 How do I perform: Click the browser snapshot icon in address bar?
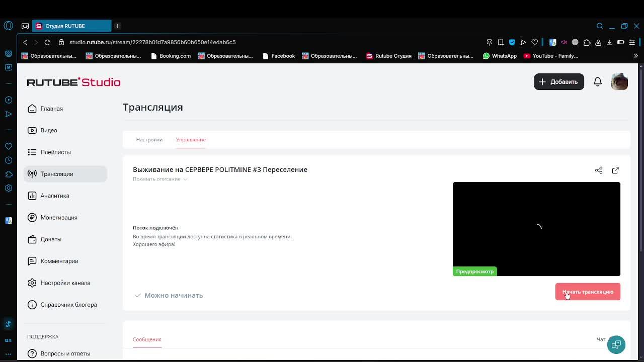tap(501, 42)
